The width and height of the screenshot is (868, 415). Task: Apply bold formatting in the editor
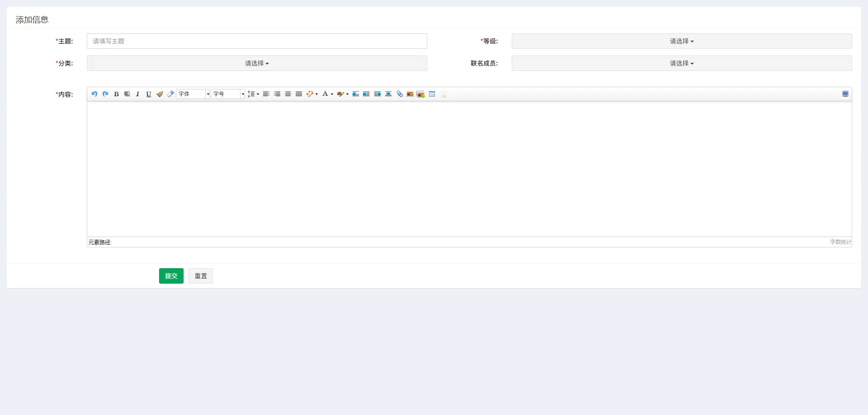coord(116,94)
